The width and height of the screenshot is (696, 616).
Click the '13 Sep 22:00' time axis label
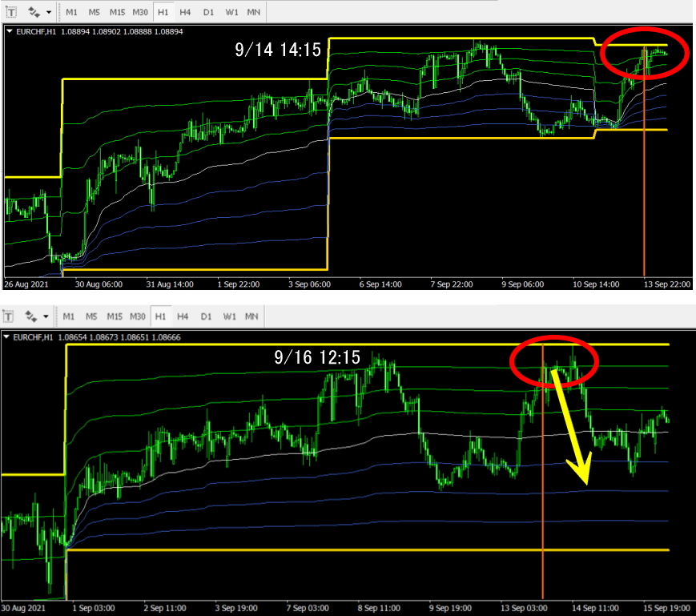(667, 284)
